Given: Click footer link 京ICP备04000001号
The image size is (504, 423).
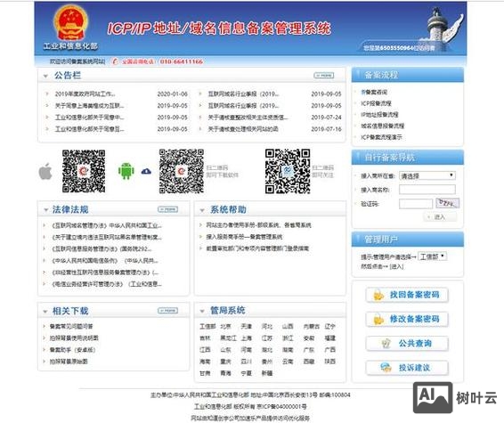Looking at the screenshot, I should pyautogui.click(x=282, y=407).
